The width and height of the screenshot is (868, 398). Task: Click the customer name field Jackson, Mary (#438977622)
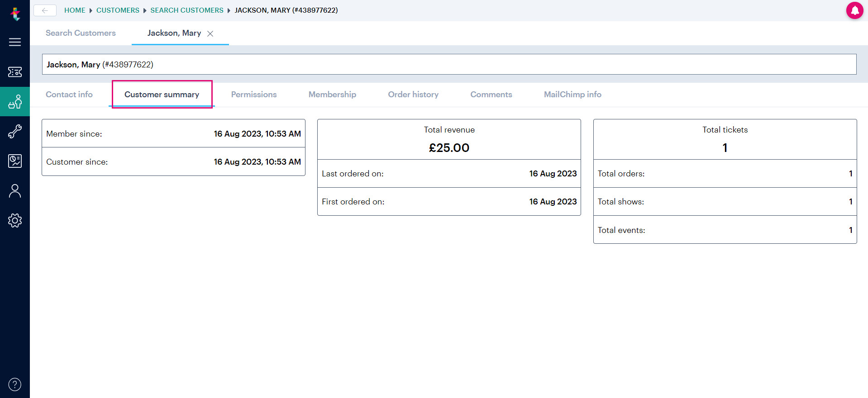tap(449, 64)
